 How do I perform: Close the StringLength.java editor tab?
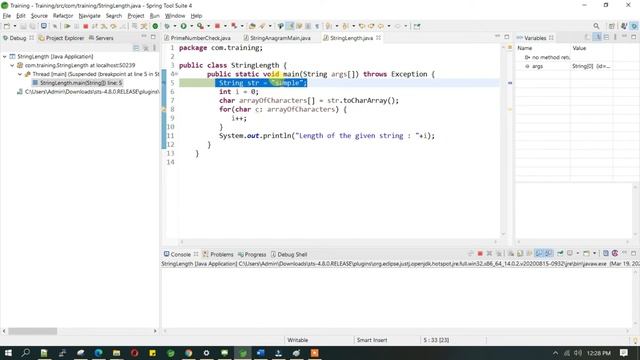pyautogui.click(x=379, y=38)
